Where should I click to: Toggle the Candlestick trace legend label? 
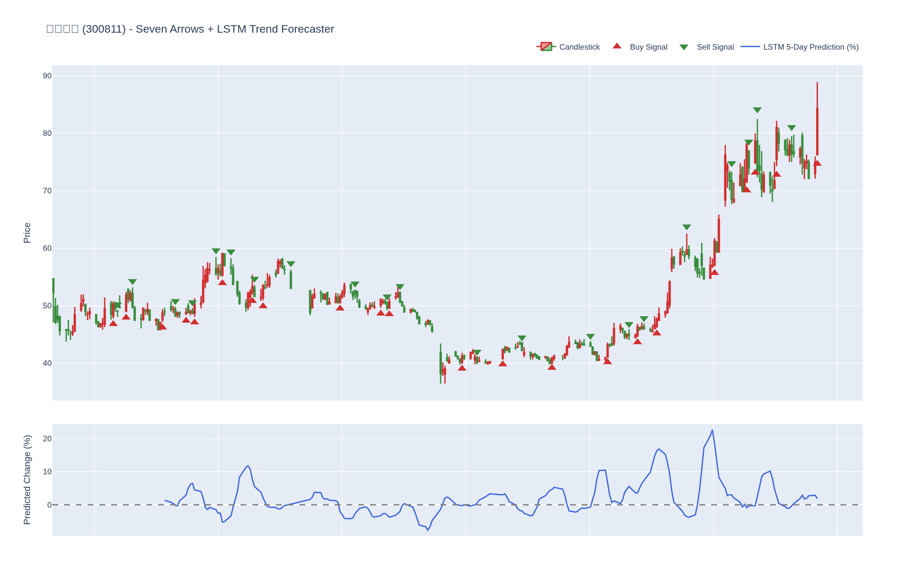(x=579, y=47)
